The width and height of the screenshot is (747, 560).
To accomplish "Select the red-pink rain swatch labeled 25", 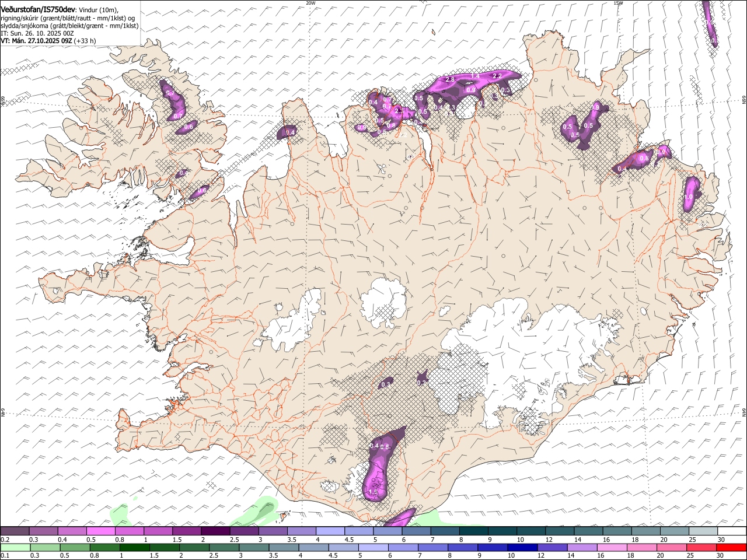I will 701,548.
